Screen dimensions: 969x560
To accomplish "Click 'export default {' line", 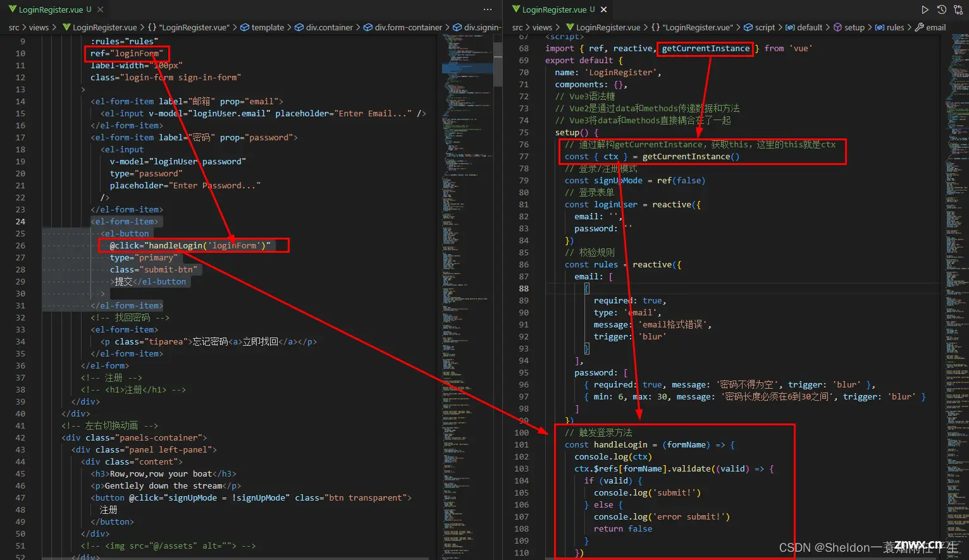I will coord(584,61).
